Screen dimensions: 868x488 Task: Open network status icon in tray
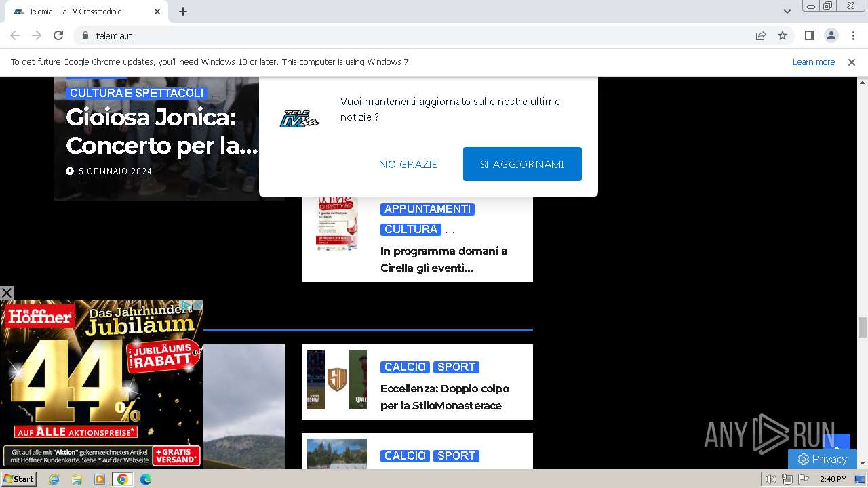coord(787,479)
